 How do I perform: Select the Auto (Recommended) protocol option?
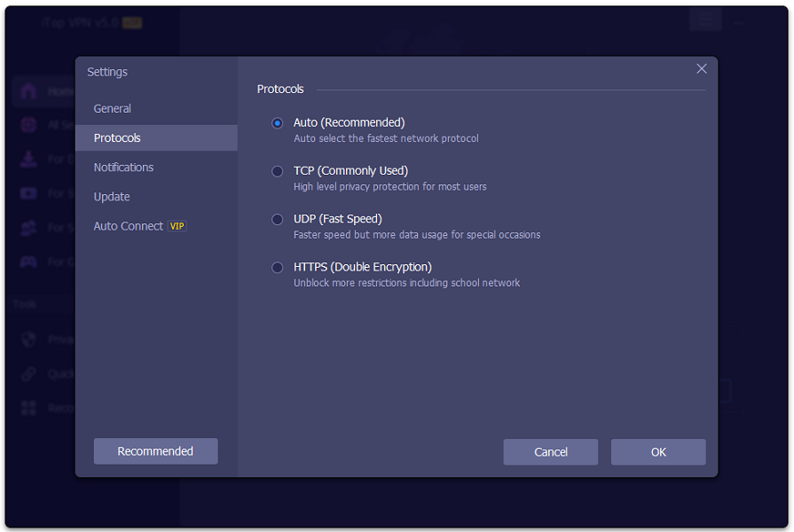tap(278, 123)
